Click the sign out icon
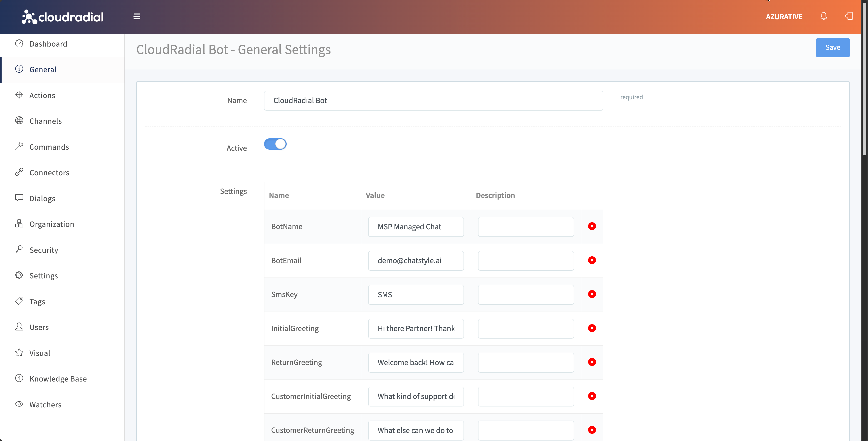The image size is (868, 441). (849, 16)
